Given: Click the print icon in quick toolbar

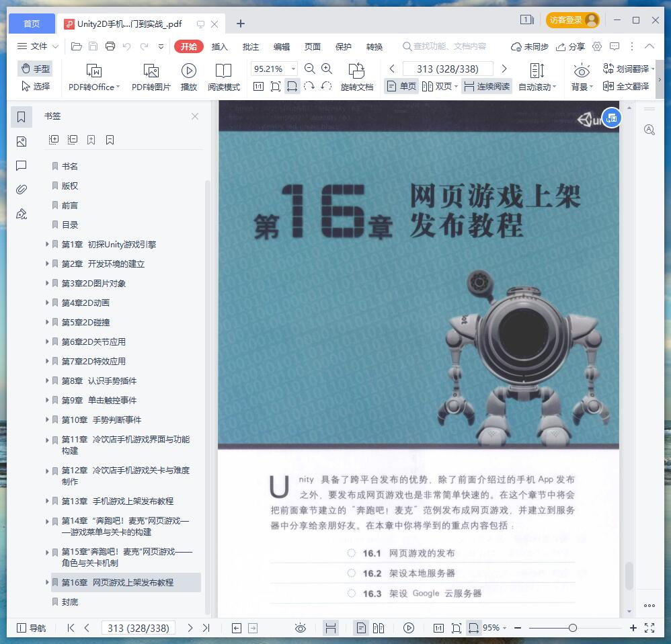Looking at the screenshot, I should tap(110, 46).
